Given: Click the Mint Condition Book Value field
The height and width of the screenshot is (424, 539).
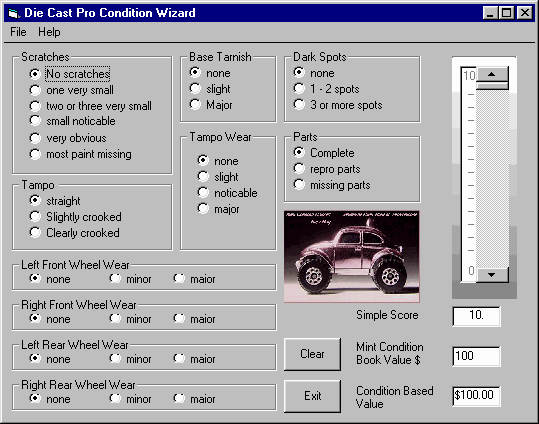Looking at the screenshot, I should (476, 356).
